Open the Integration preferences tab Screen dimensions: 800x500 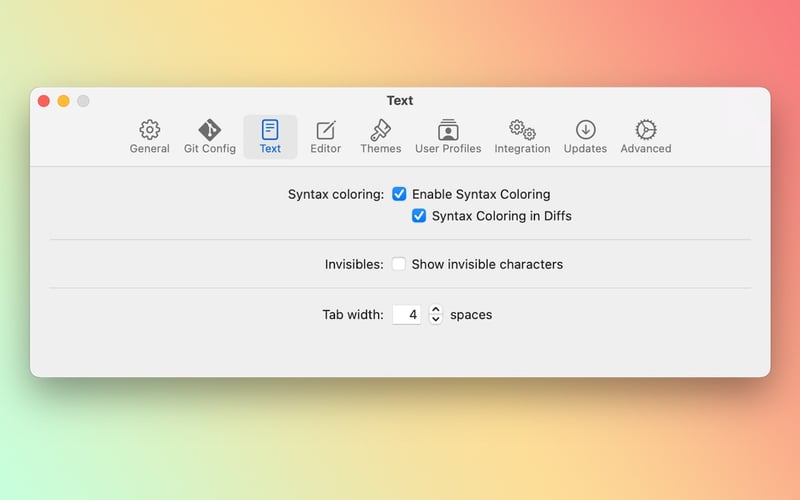pyautogui.click(x=522, y=137)
